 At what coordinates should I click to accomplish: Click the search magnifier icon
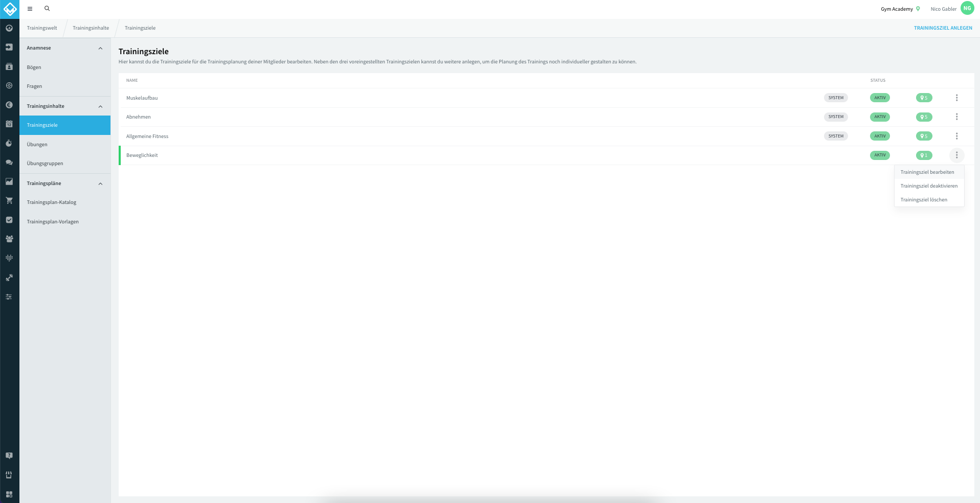pos(47,9)
